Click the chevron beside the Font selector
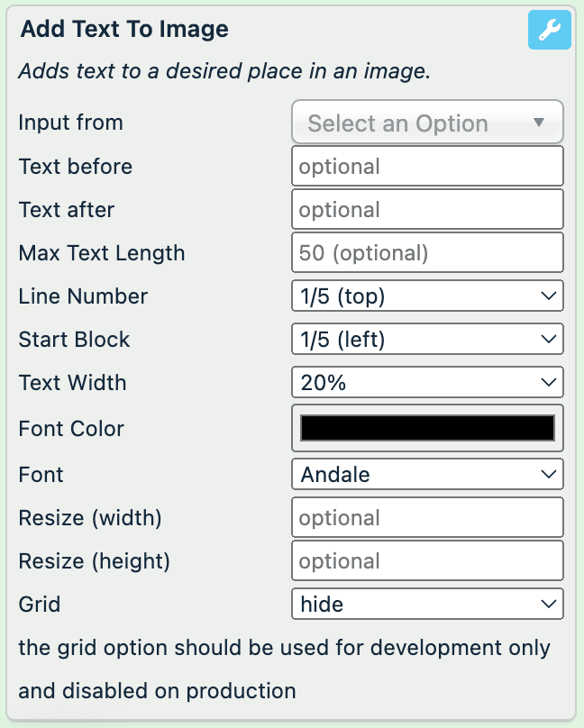 point(550,474)
